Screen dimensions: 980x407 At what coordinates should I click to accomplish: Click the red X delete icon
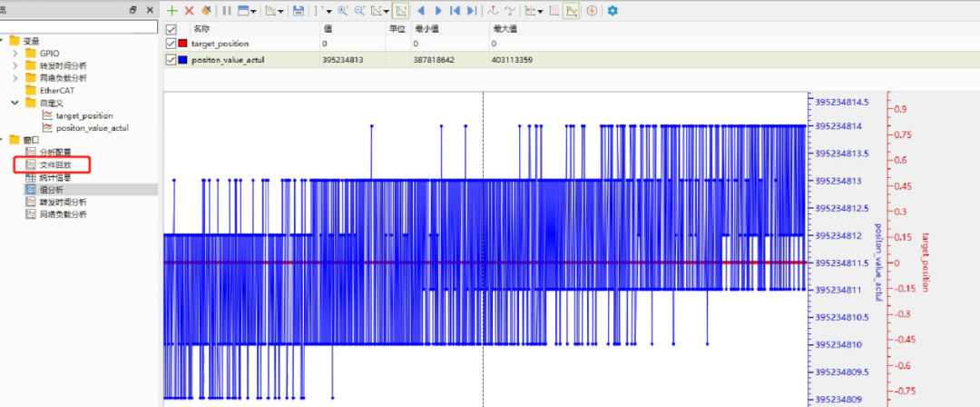[190, 11]
